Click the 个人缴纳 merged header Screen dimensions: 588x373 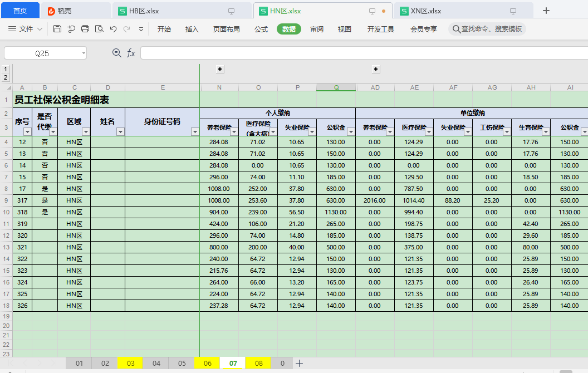[x=277, y=113]
